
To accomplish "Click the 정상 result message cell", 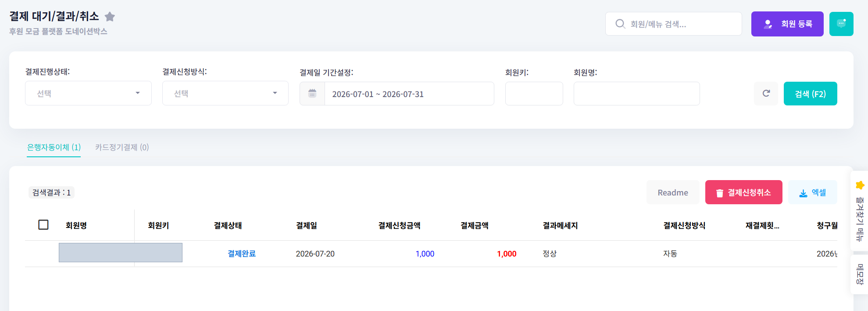I will pyautogui.click(x=549, y=253).
